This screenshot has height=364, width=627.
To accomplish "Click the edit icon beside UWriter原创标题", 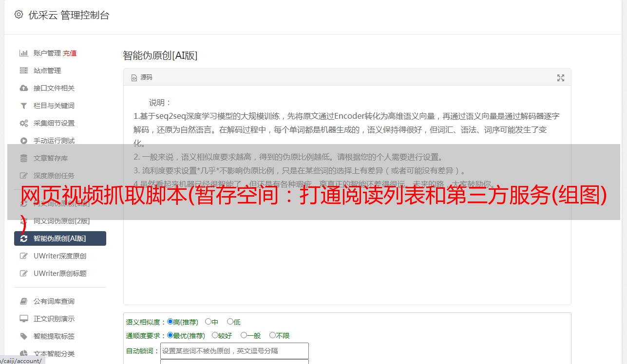I will coord(23,273).
